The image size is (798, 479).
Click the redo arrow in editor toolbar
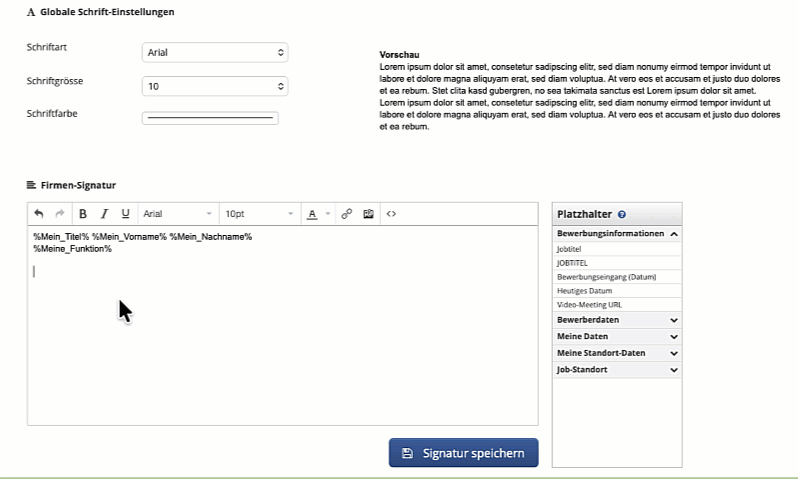click(x=59, y=214)
